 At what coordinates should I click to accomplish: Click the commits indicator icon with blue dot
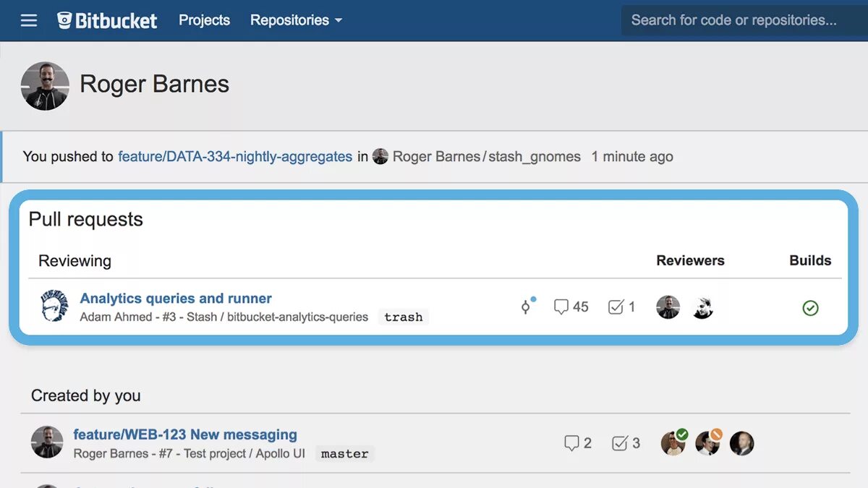tap(527, 307)
